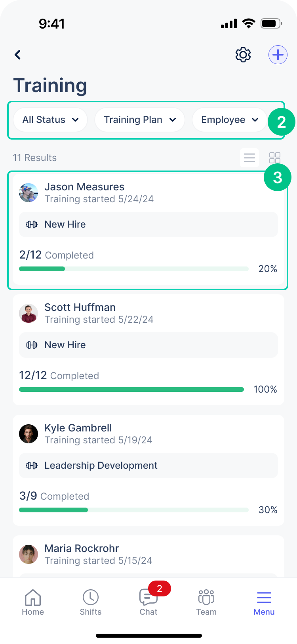Tap the plus icon to add training
Image resolution: width=297 pixels, height=644 pixels.
coord(278,55)
